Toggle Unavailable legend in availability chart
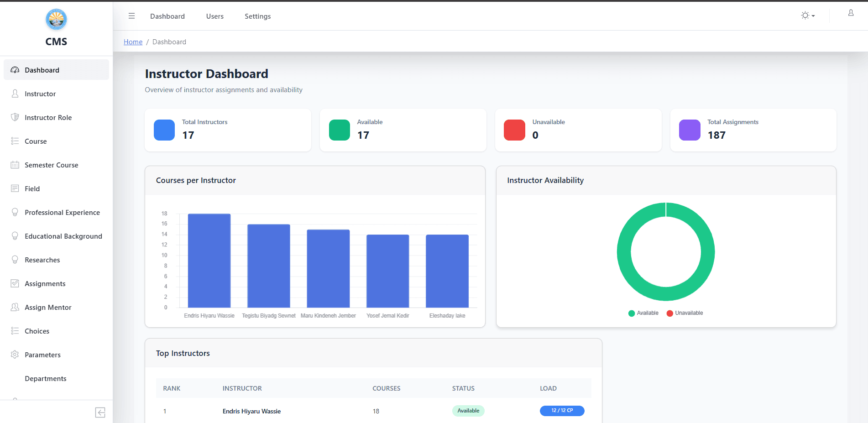The height and width of the screenshot is (423, 868). tap(685, 313)
